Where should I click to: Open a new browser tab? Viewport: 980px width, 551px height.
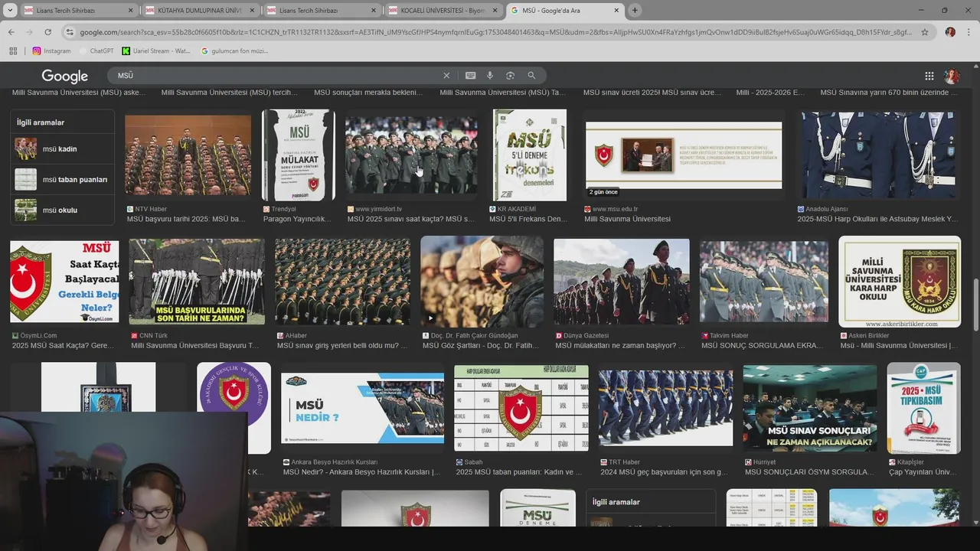pyautogui.click(x=635, y=11)
